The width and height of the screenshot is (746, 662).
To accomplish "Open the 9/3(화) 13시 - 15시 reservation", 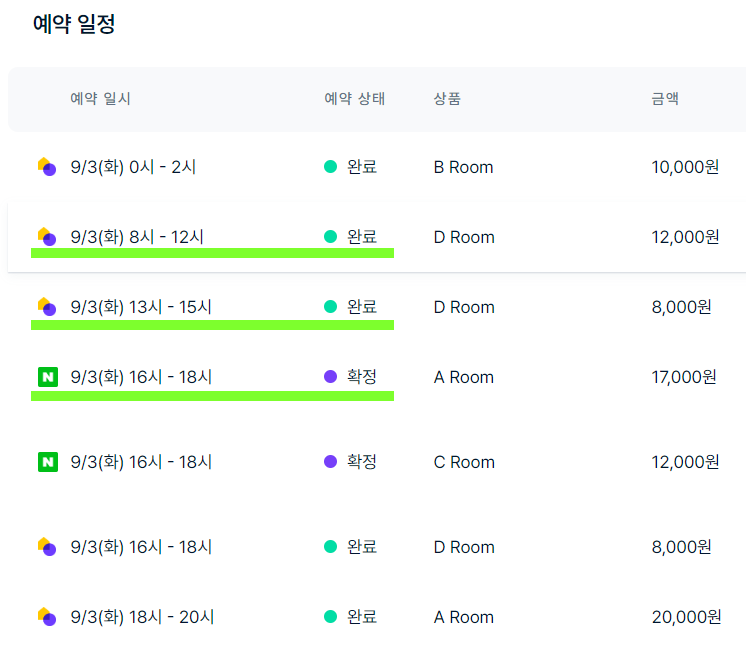I will coord(377,307).
